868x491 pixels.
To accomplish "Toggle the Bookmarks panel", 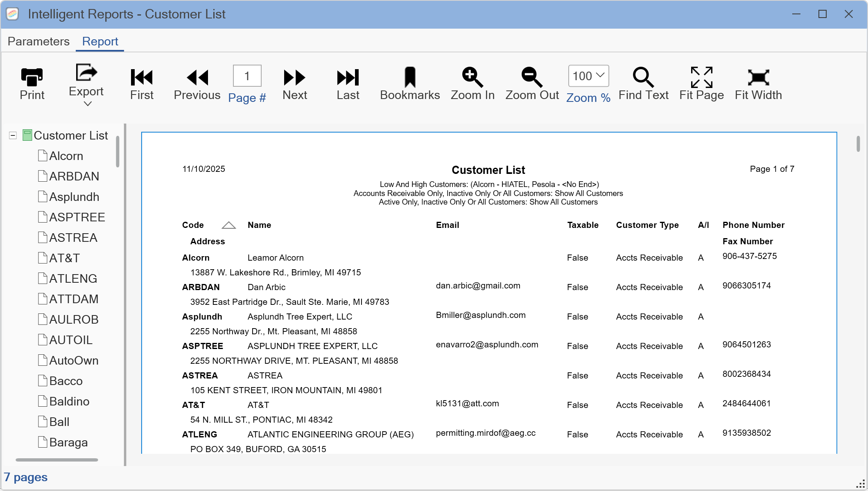I will 409,77.
